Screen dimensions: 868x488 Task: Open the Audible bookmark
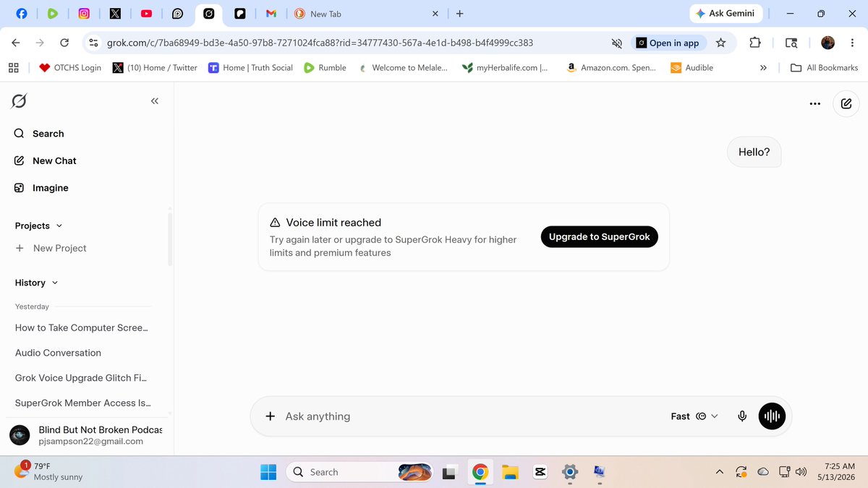click(x=692, y=68)
